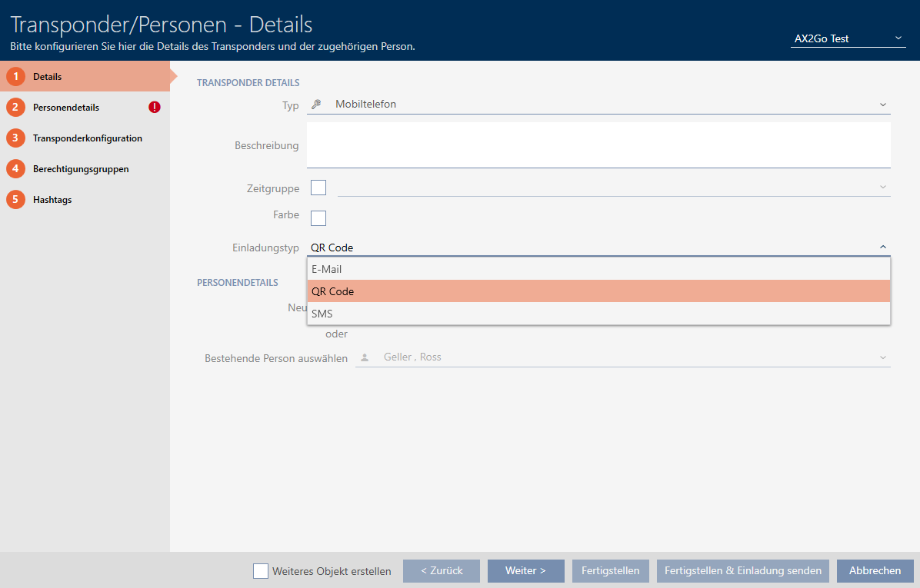Open the Farbe color box

point(318,218)
